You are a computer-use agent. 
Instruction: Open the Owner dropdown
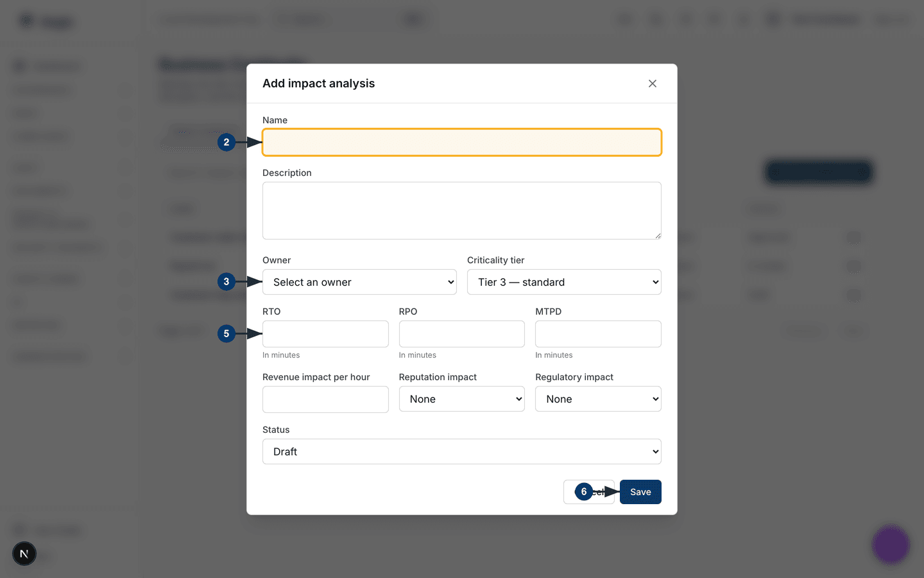pyautogui.click(x=359, y=282)
